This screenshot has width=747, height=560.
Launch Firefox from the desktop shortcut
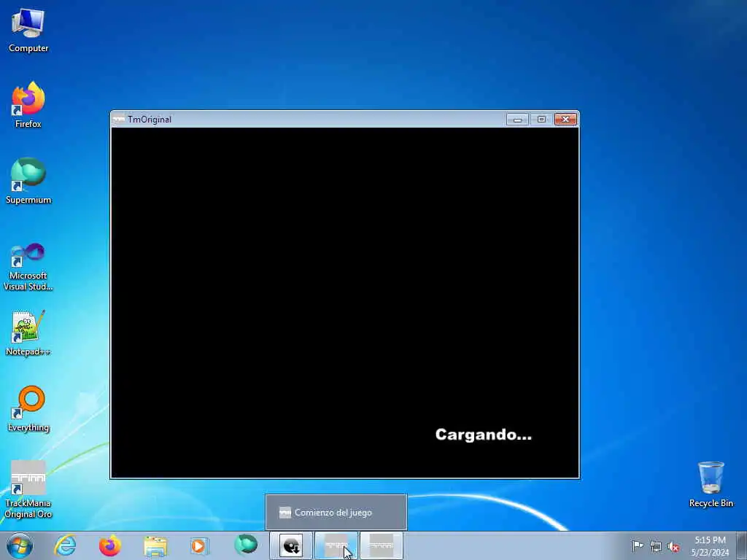click(x=28, y=105)
